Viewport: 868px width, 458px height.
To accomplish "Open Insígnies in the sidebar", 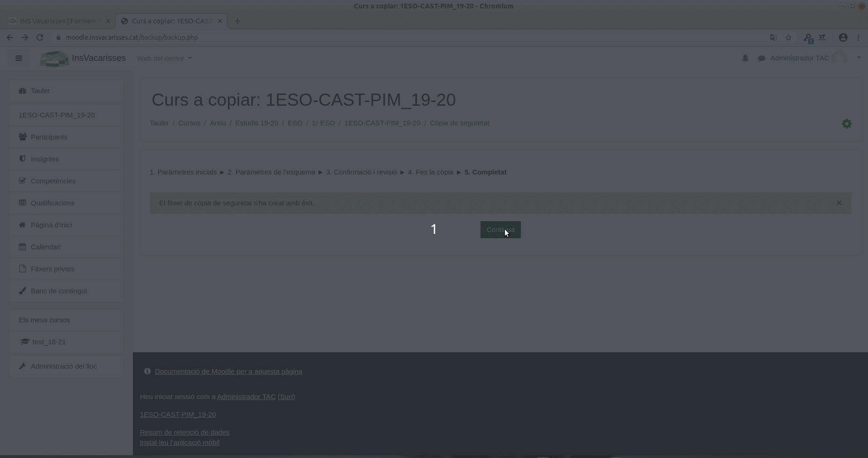I will pyautogui.click(x=66, y=159).
